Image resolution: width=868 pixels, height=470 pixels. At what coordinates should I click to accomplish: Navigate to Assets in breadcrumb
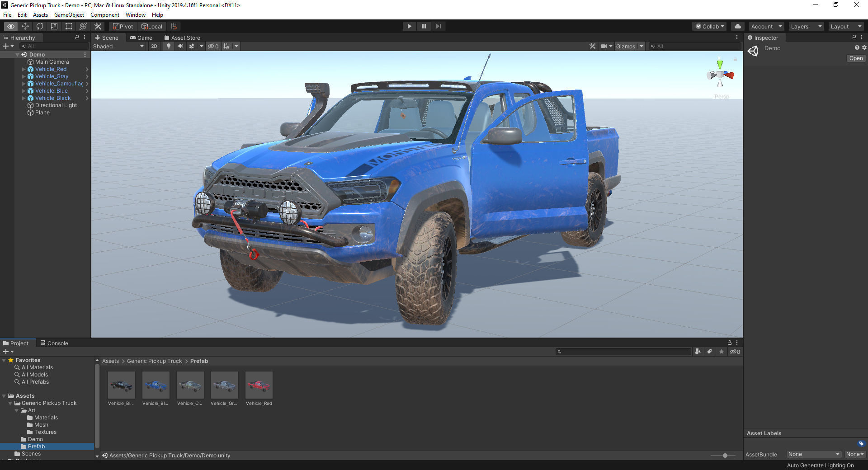110,361
